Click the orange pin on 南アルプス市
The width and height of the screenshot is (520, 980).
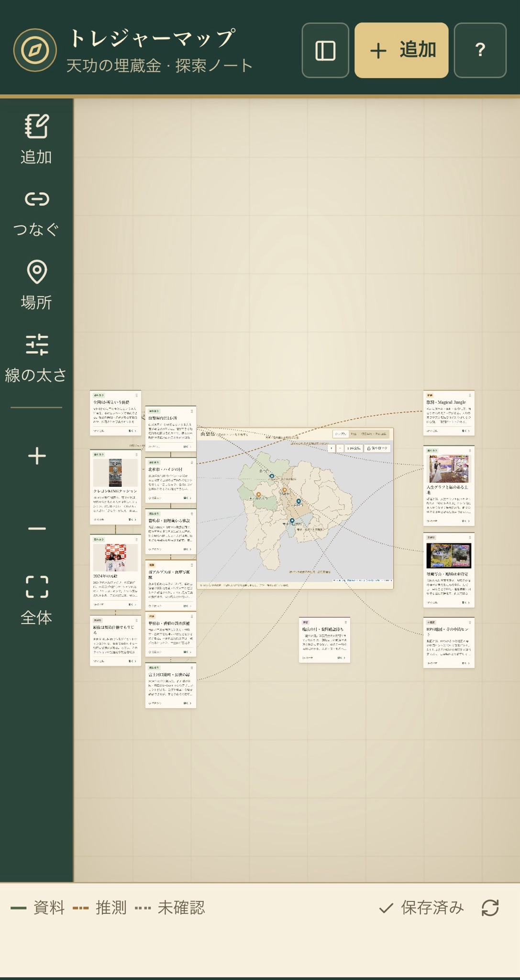point(258,495)
